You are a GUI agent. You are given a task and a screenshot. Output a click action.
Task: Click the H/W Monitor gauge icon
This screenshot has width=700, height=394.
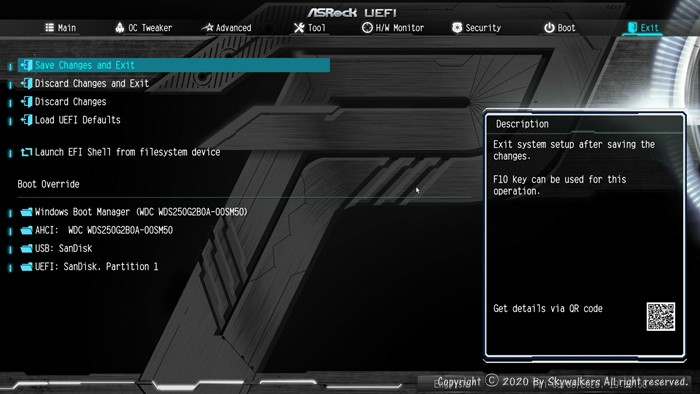point(367,28)
